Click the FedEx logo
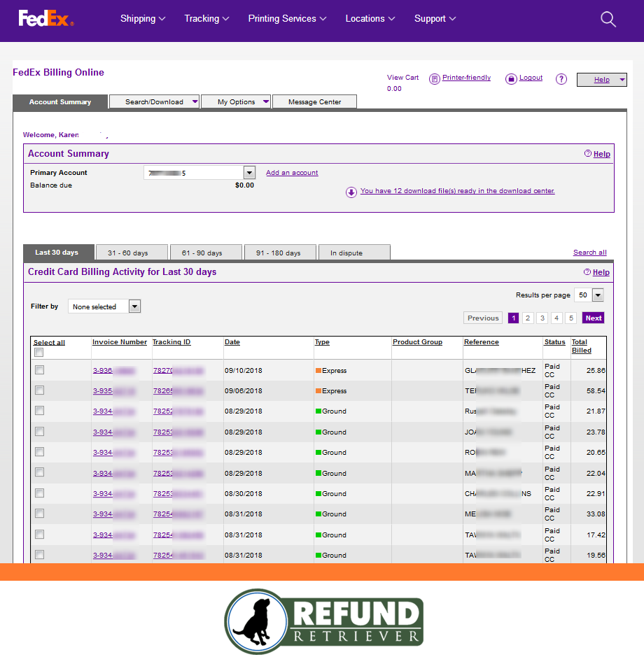This screenshot has height=664, width=644. coord(45,18)
